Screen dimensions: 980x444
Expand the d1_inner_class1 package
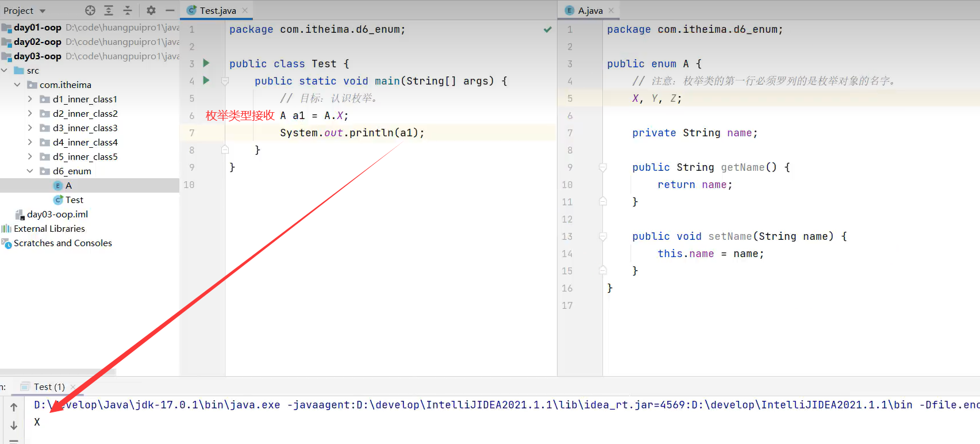[30, 99]
